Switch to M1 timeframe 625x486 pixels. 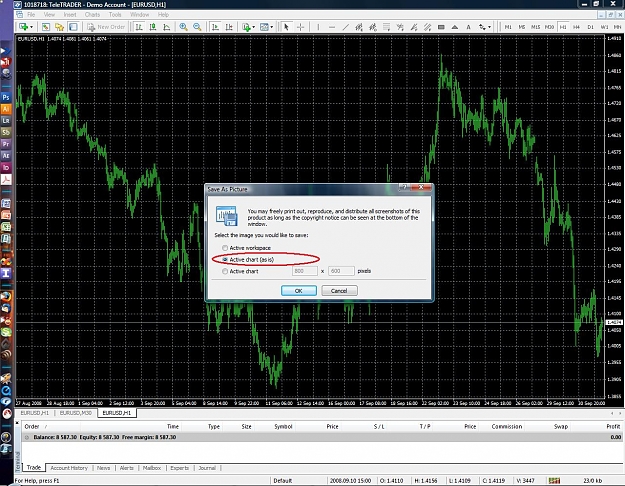[508, 27]
